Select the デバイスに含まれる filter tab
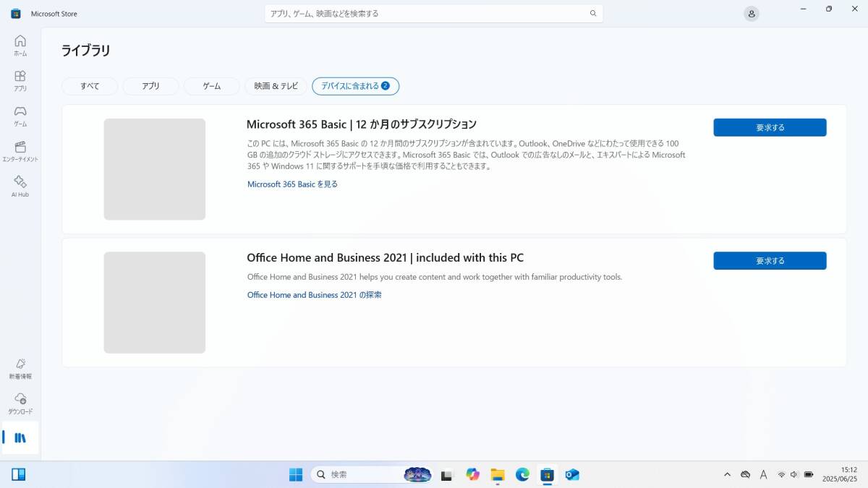The height and width of the screenshot is (488, 868). 355,86
